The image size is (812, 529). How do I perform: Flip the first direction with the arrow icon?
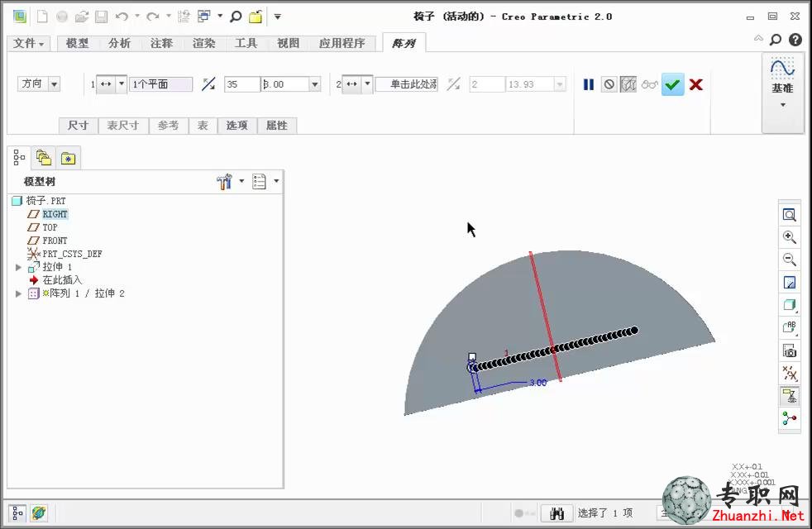coord(208,83)
